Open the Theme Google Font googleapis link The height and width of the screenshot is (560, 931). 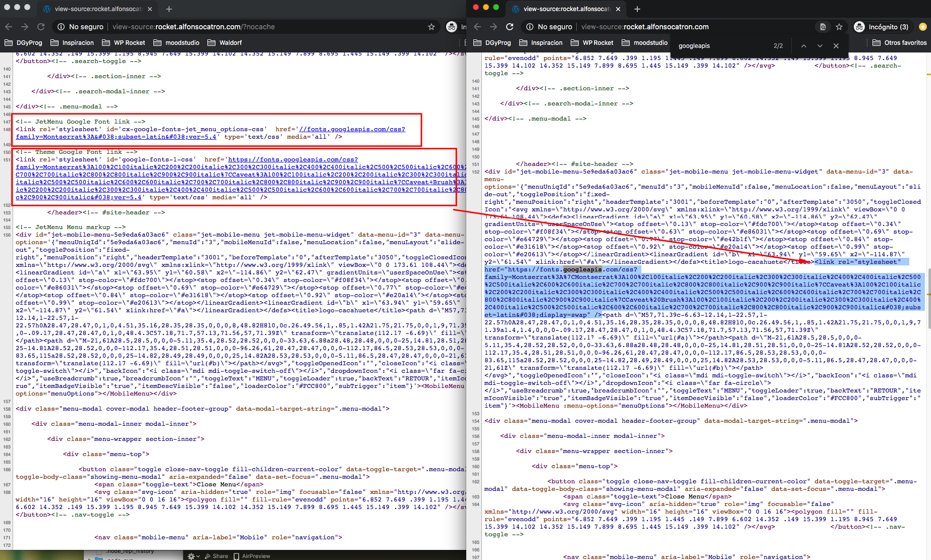(293, 159)
